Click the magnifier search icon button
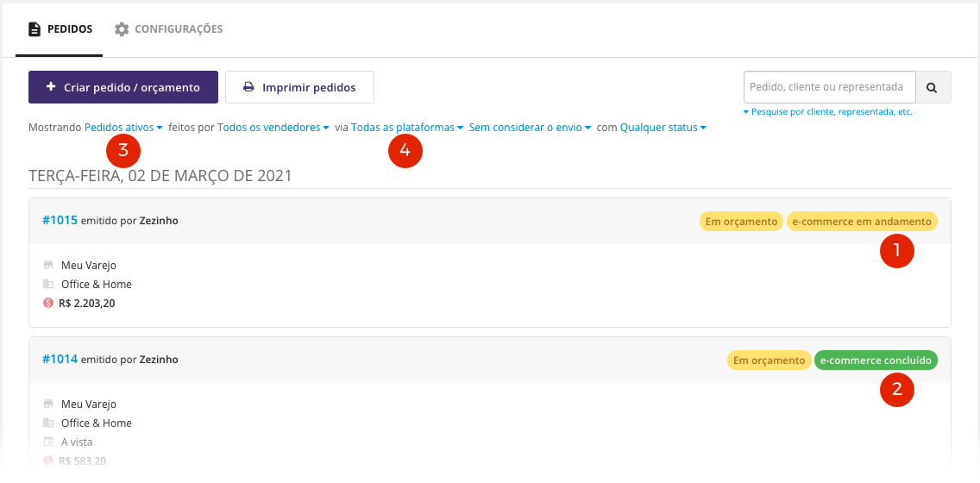 point(933,87)
